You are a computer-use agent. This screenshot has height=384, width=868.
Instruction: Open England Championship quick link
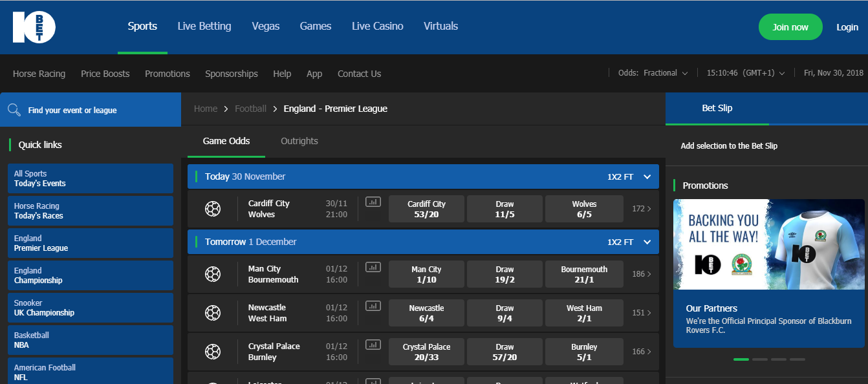(91, 275)
